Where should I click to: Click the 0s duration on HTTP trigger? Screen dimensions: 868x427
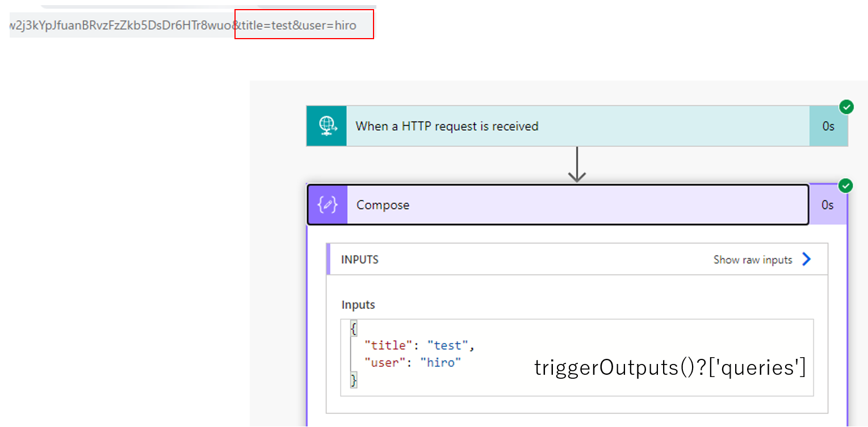828,126
